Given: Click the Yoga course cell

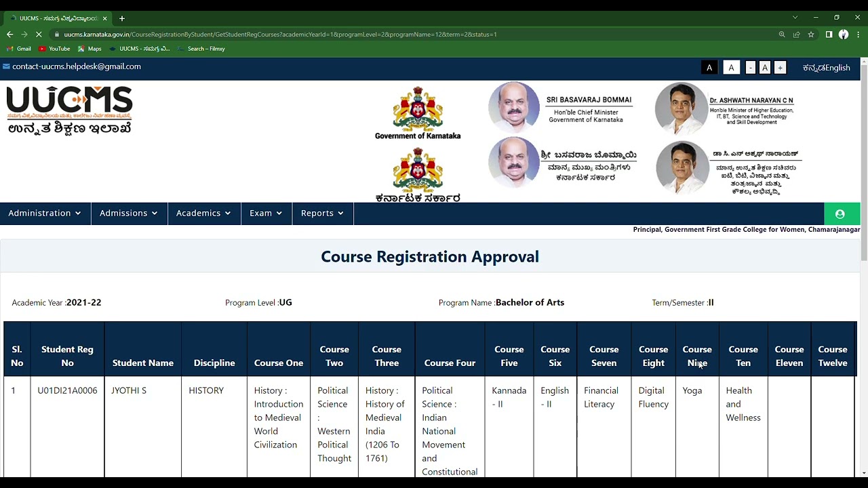Looking at the screenshot, I should coord(692,390).
